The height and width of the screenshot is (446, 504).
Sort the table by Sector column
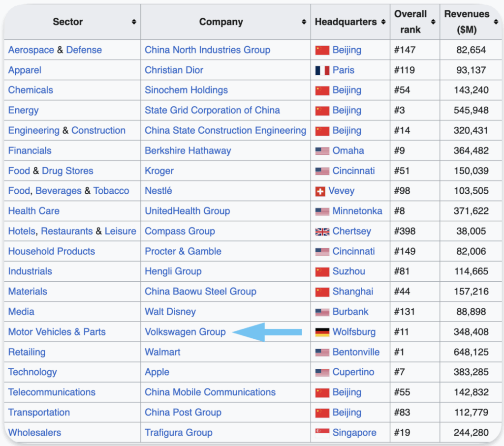click(134, 22)
